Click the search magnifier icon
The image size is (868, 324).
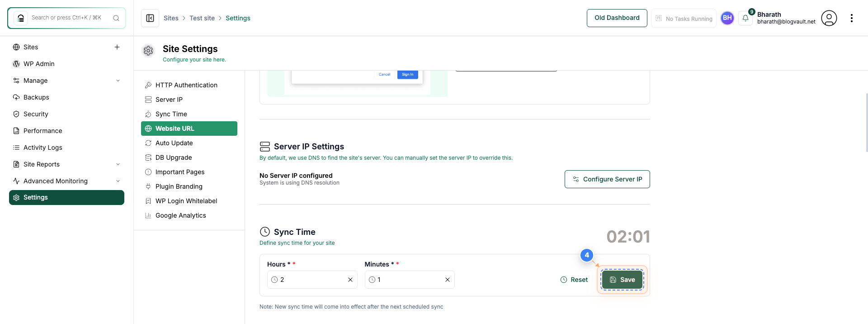[x=116, y=18]
